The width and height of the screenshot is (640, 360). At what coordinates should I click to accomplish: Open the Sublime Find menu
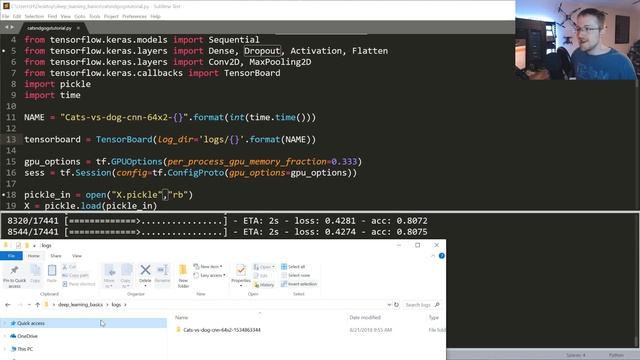[x=52, y=16]
